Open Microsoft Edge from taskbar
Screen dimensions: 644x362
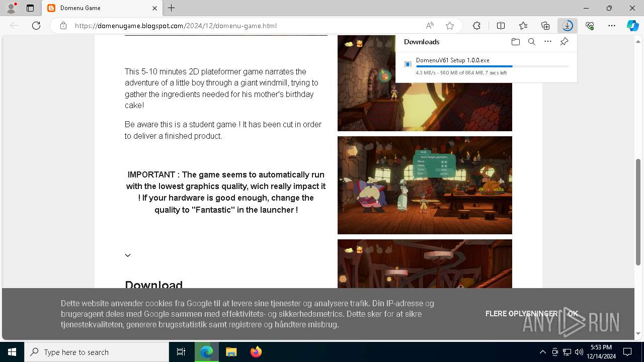[x=207, y=352]
